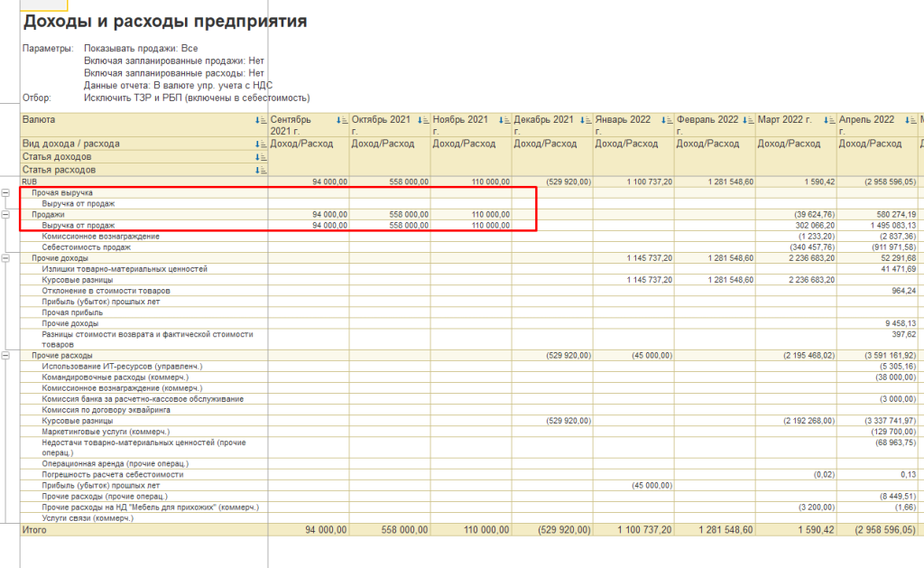Click the value (911 971,58)
The image size is (924, 568).
894,247
